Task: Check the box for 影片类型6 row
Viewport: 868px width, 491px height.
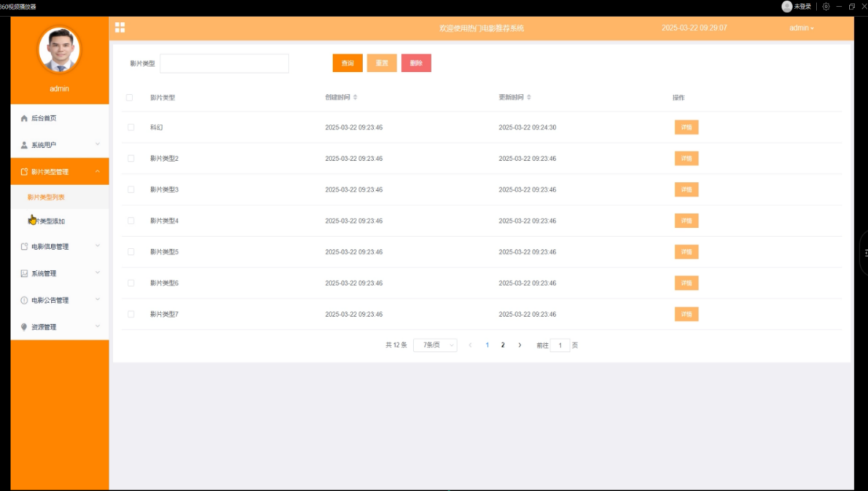Action: coord(131,283)
